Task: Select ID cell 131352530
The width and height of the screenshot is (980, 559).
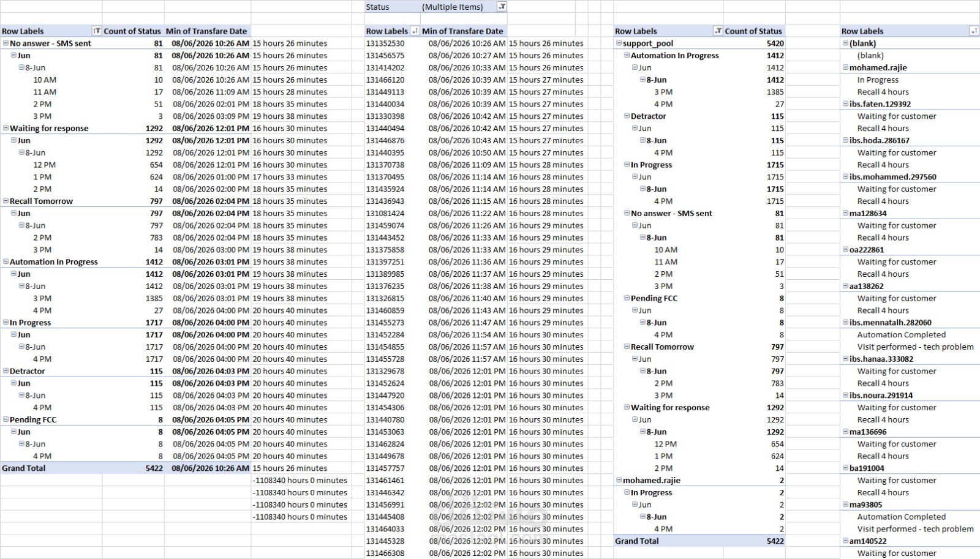Action: [x=393, y=43]
